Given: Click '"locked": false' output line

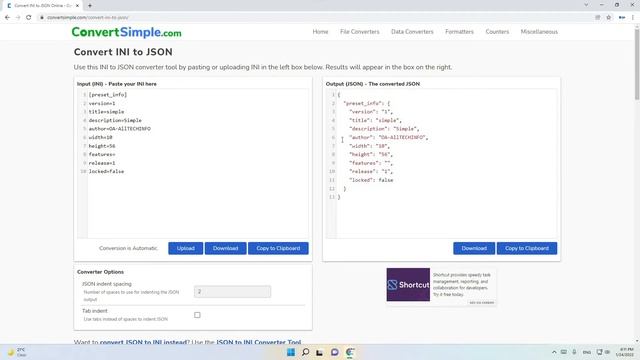Looking at the screenshot, I should pyautogui.click(x=371, y=180).
